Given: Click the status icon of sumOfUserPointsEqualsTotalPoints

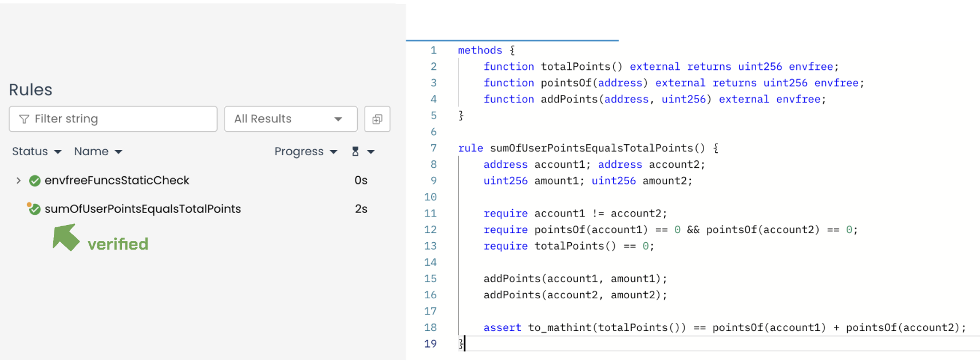Looking at the screenshot, I should tap(34, 210).
